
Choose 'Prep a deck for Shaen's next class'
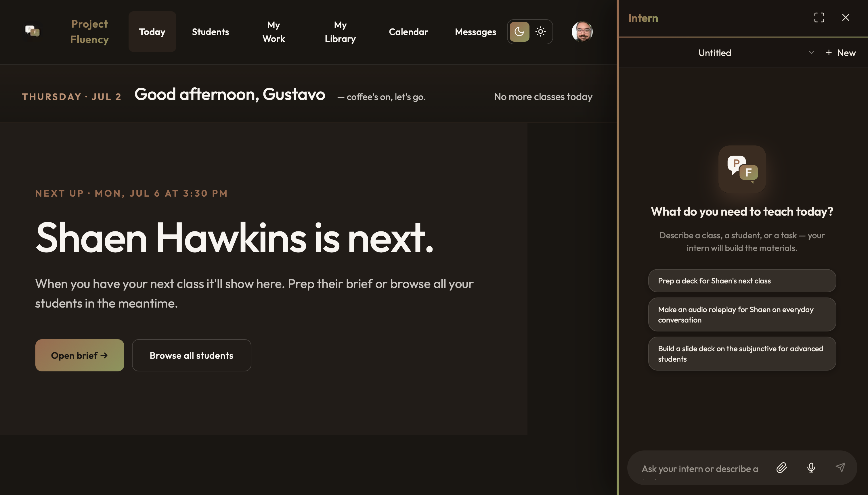(742, 281)
